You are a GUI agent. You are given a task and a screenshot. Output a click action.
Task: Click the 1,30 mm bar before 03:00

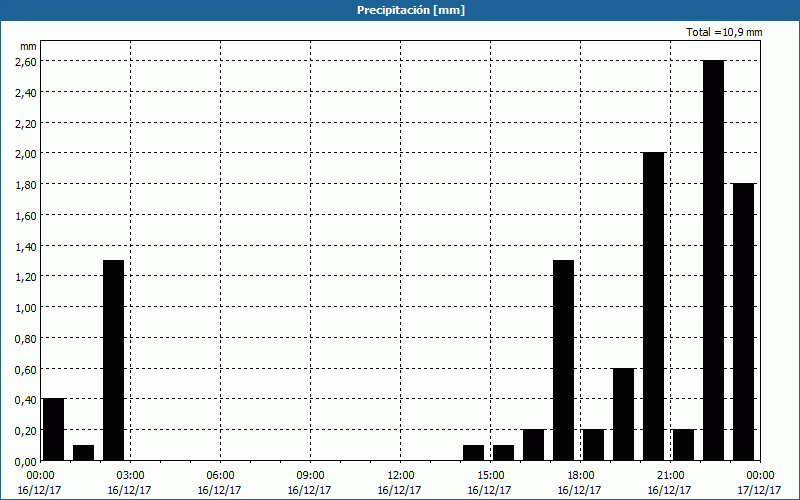tap(113, 360)
